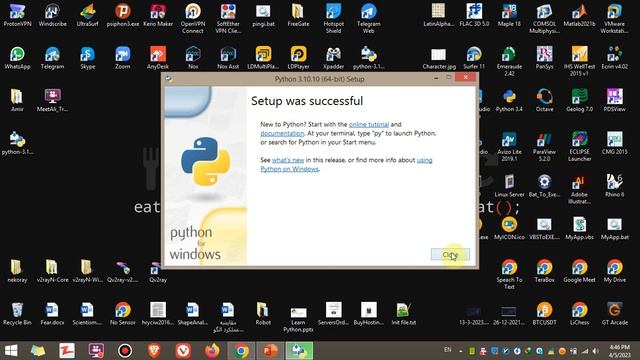Select the Character.jpg image file
Screen dimensions: 640x360
click(439, 58)
